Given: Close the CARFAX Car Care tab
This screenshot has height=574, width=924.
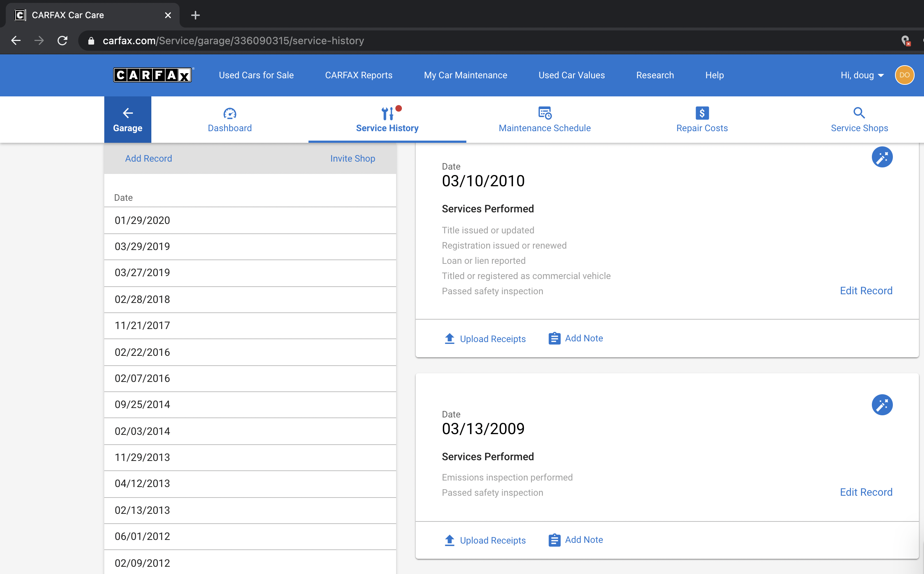Looking at the screenshot, I should click(x=168, y=15).
